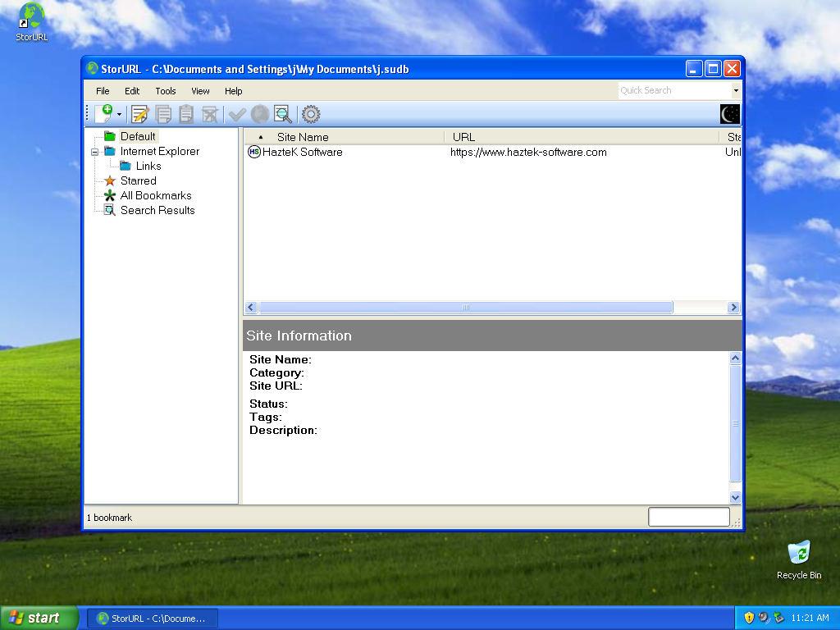This screenshot has width=840, height=630.
Task: Select the Starred category in tree
Action: point(138,180)
